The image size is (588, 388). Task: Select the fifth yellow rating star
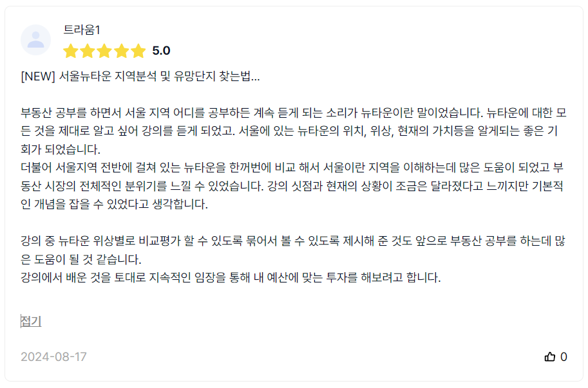point(138,51)
